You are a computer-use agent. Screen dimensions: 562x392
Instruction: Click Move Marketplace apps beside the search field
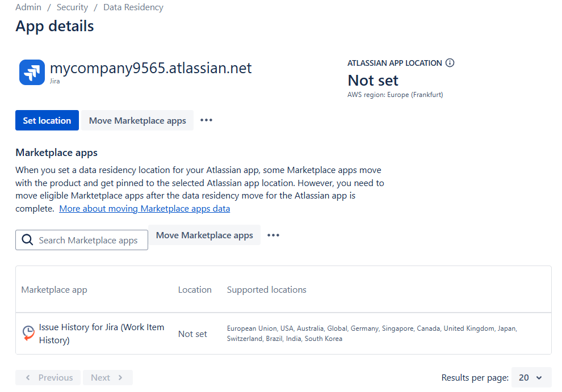click(x=204, y=235)
